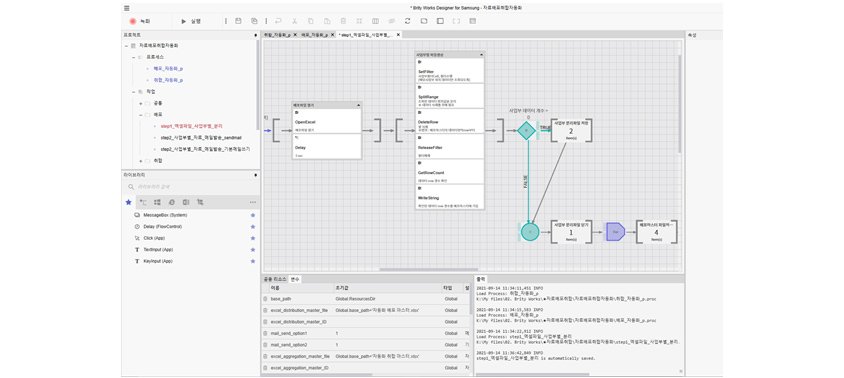Click the save icon in the toolbar
The width and height of the screenshot is (844, 378).
point(238,21)
